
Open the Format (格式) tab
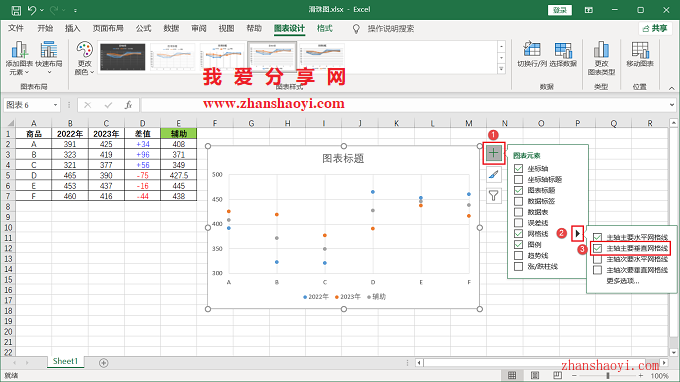pyautogui.click(x=324, y=29)
